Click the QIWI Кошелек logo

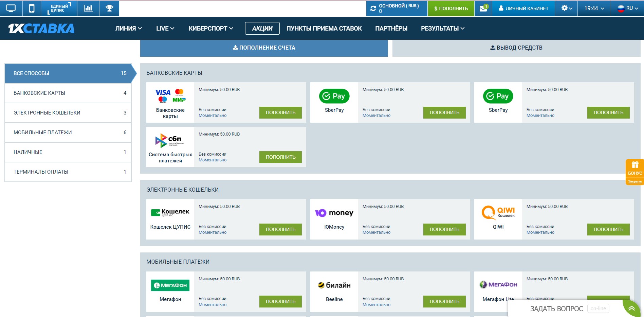pos(498,213)
